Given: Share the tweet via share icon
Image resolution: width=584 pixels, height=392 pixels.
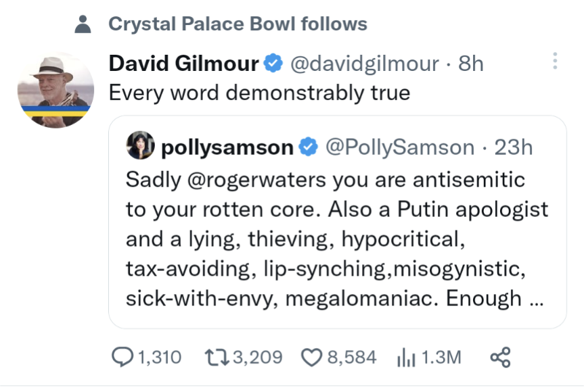Looking at the screenshot, I should (x=499, y=357).
